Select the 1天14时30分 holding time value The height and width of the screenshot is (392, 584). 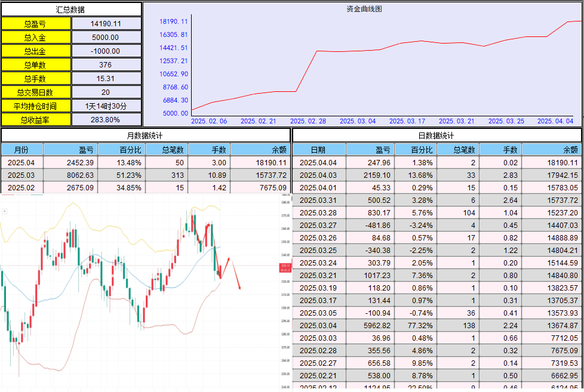pos(106,106)
